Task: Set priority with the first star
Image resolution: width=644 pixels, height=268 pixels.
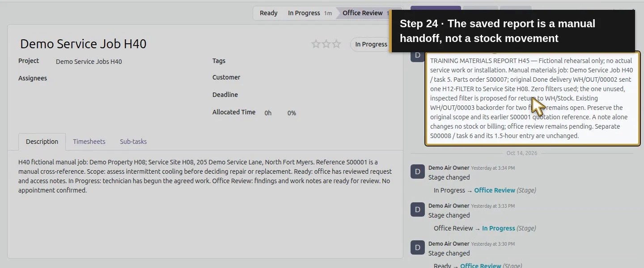Action: (x=316, y=44)
